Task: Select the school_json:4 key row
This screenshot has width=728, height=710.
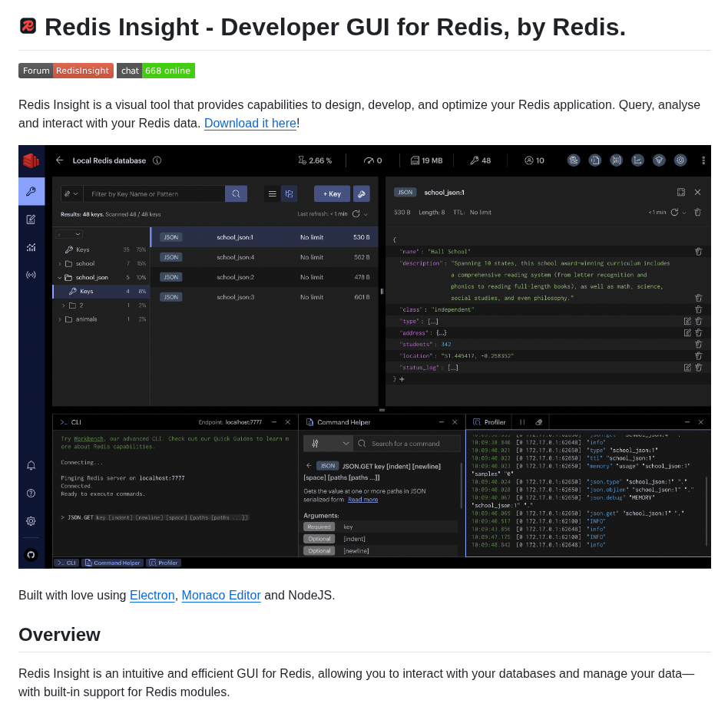Action: (264, 257)
